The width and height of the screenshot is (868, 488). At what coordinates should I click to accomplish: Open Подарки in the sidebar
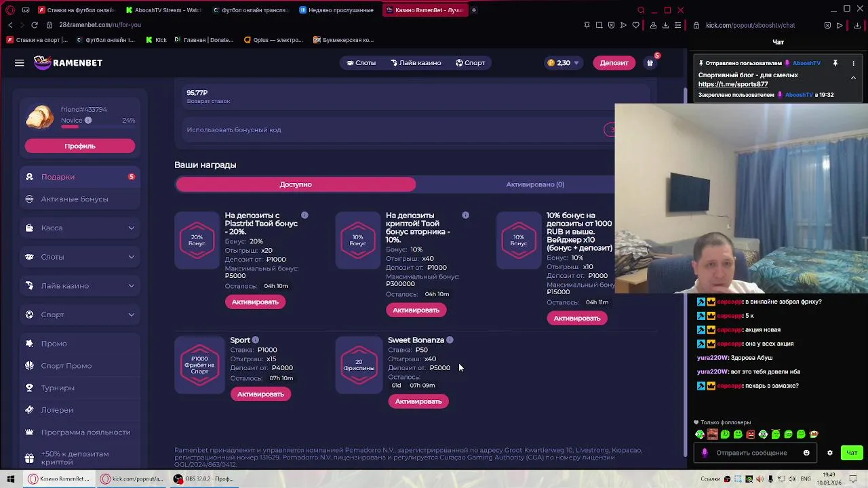pyautogui.click(x=80, y=177)
